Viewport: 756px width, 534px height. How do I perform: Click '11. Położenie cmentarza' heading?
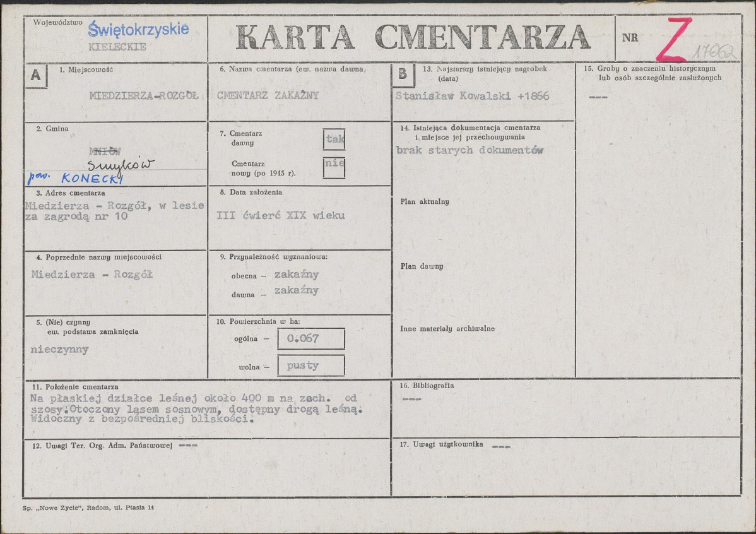[74, 387]
